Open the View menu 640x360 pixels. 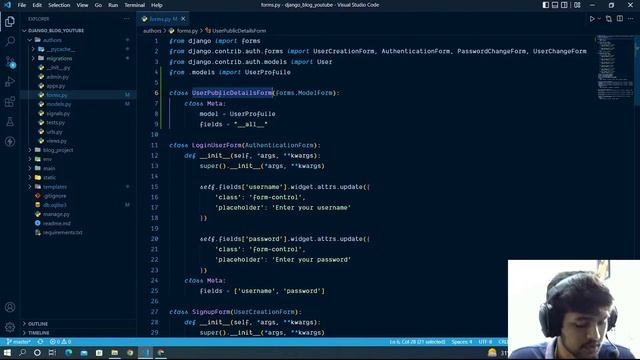pos(82,5)
